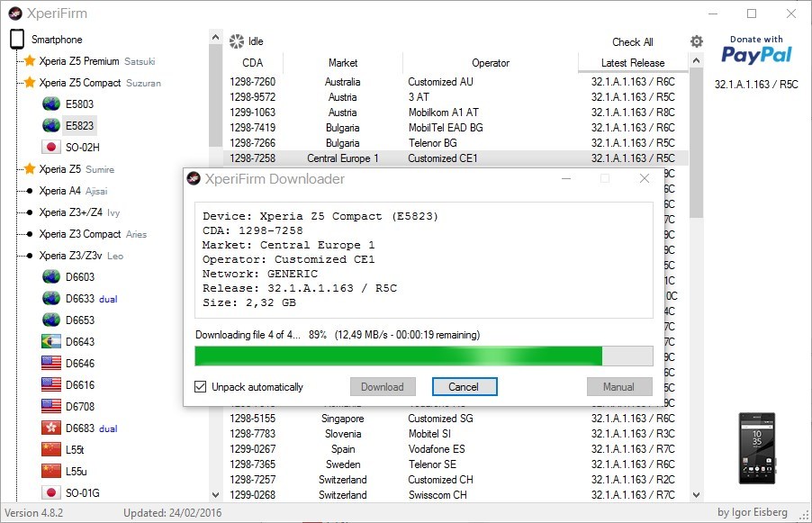
Task: Click the disabled Download button
Action: tap(383, 387)
